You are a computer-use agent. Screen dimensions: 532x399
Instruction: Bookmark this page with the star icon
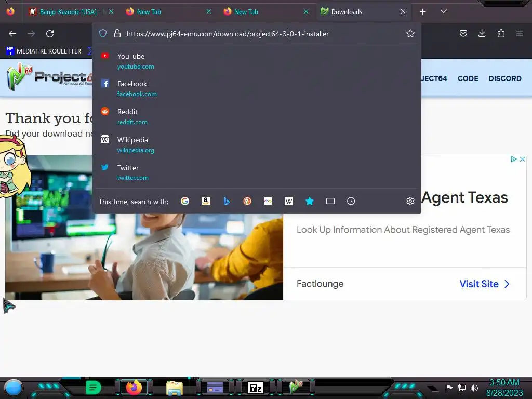[x=410, y=33]
